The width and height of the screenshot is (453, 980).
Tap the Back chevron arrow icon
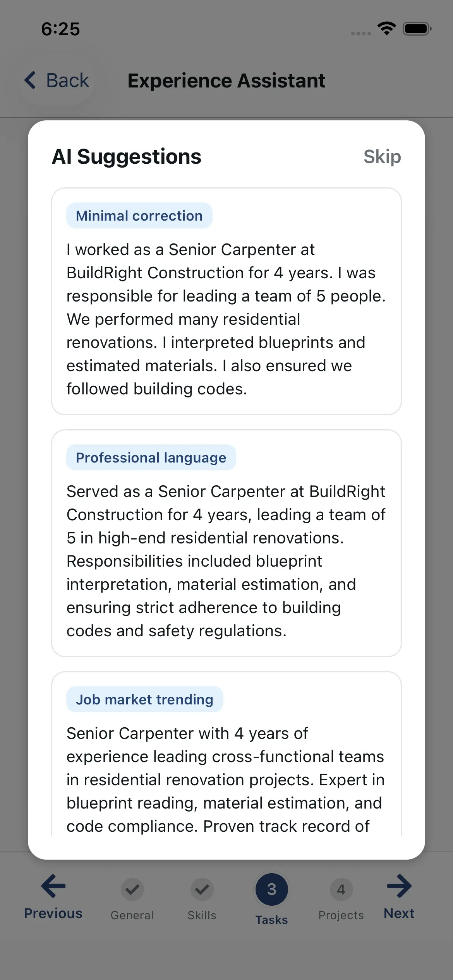30,80
